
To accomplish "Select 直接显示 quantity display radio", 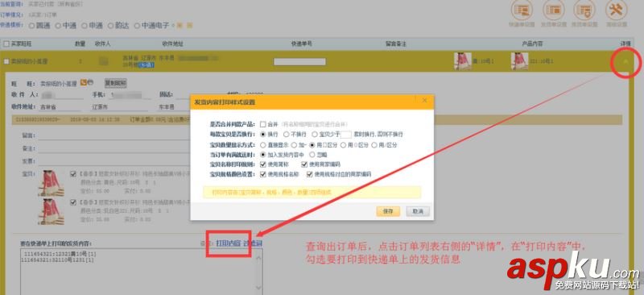I will pyautogui.click(x=263, y=145).
